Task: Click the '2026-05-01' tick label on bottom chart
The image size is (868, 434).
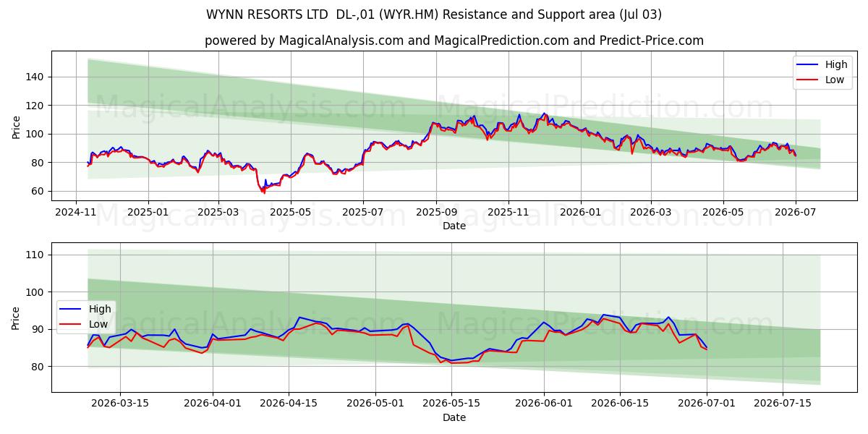Action: click(x=376, y=404)
